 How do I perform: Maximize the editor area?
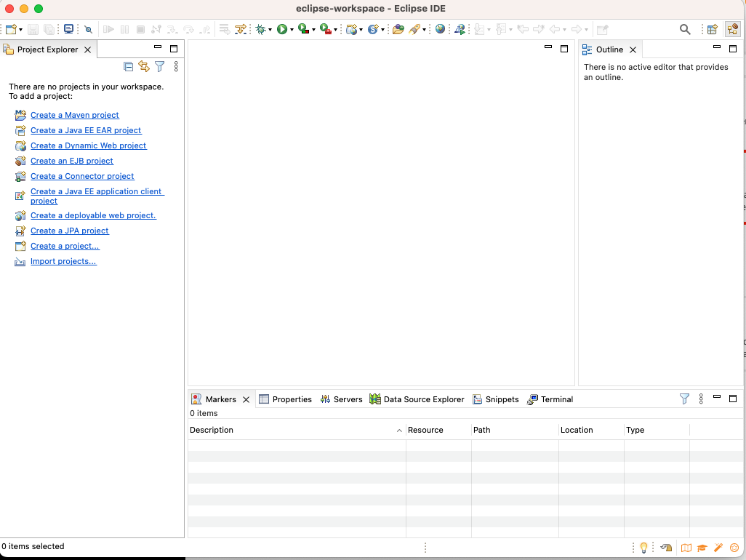pyautogui.click(x=564, y=49)
